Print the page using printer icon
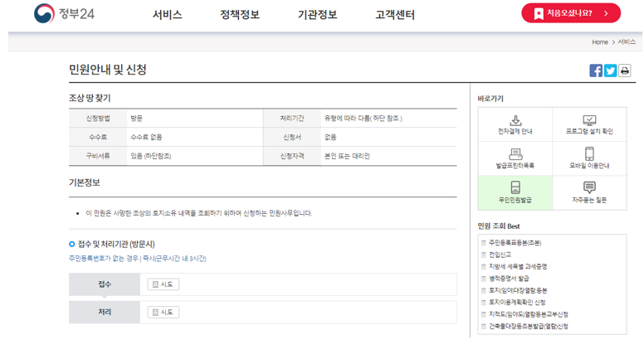This screenshot has height=345, width=644. click(x=625, y=70)
